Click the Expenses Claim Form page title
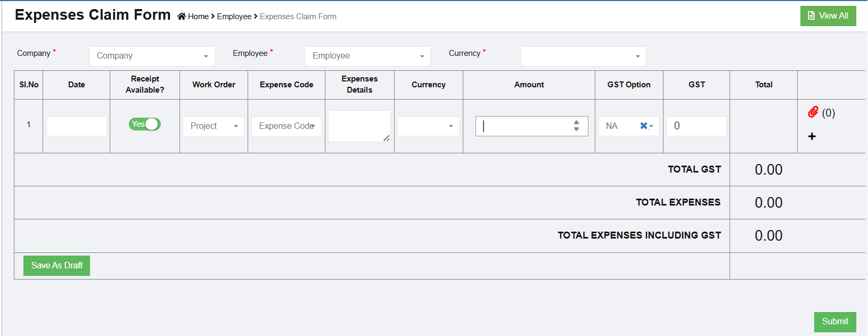 93,15
